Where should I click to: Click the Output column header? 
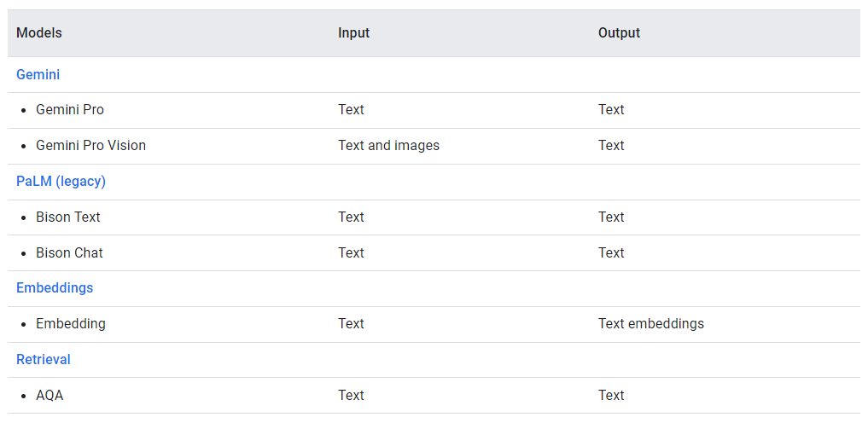[x=619, y=32]
